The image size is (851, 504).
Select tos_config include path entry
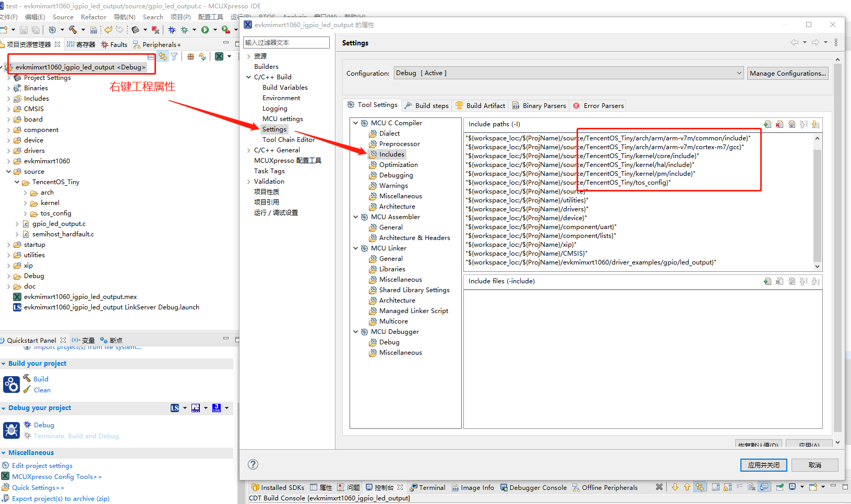568,183
